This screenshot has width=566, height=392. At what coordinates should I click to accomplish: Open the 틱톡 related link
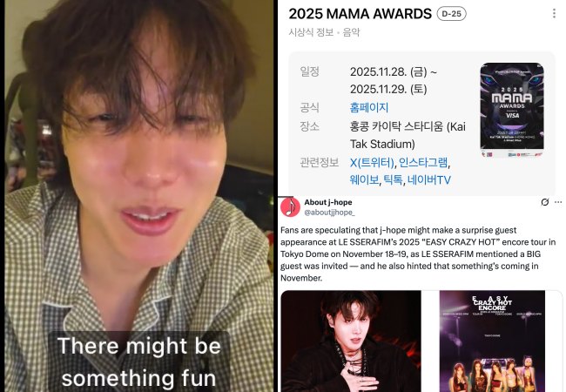(393, 179)
